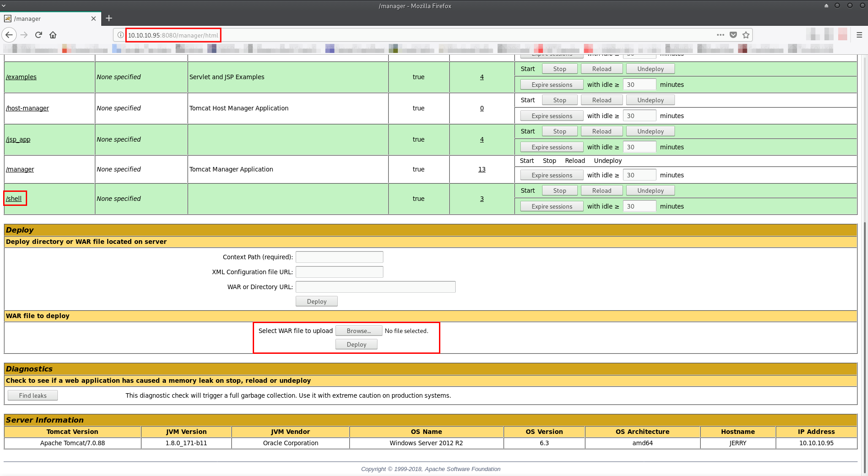868x476 pixels.
Task: Show site information icon in address bar
Action: tap(120, 35)
